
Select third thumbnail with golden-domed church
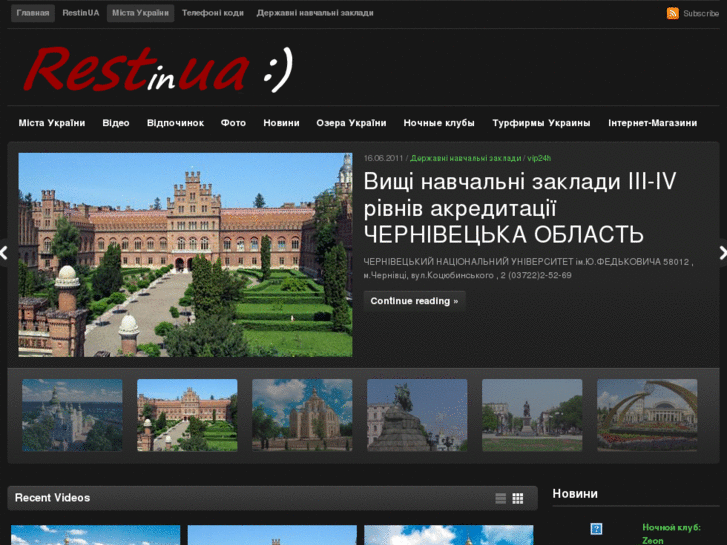click(x=302, y=415)
